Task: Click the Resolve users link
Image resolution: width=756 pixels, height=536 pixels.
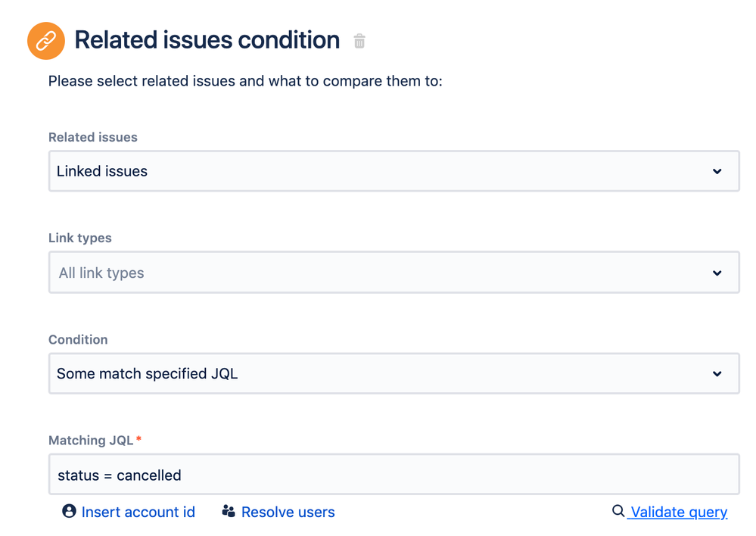Action: point(288,512)
